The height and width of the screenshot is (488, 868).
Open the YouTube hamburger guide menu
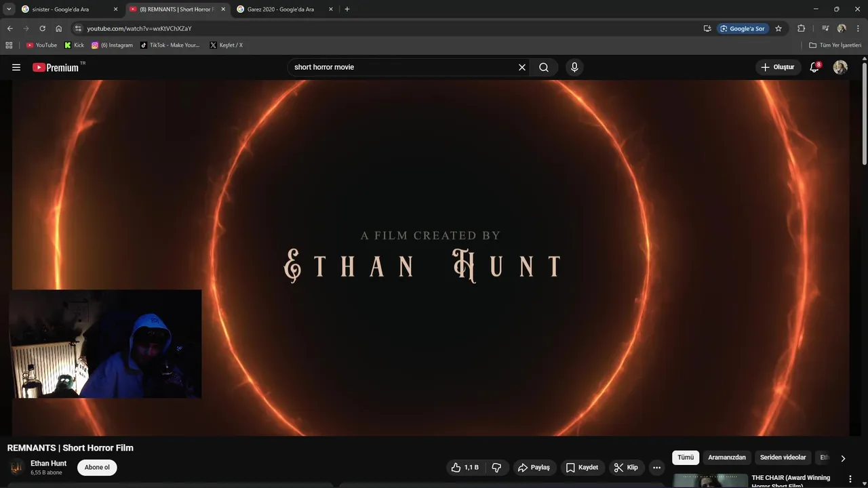tap(16, 67)
